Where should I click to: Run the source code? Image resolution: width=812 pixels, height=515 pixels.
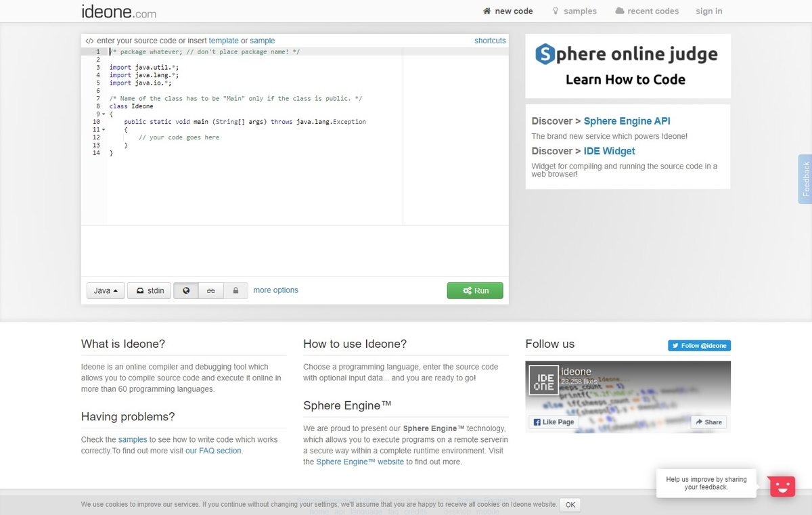pos(475,290)
